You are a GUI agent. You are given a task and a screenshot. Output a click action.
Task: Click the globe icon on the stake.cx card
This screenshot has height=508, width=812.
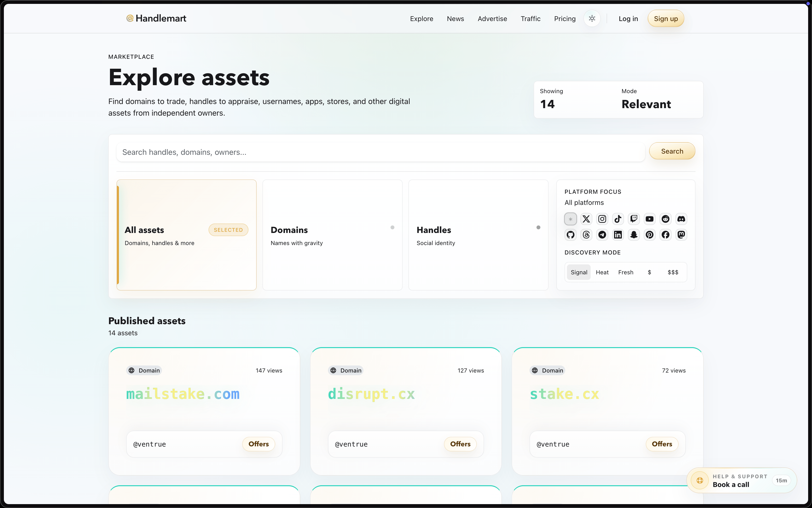[x=535, y=370]
